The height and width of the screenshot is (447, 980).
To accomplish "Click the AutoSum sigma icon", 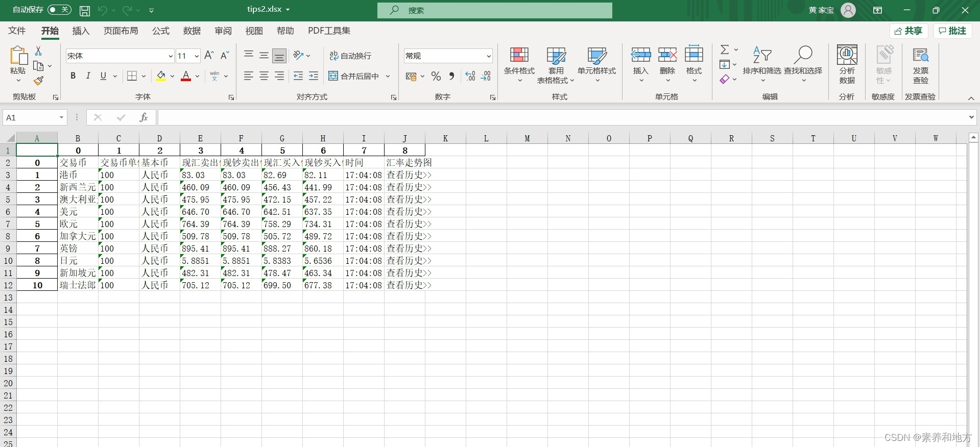I will click(725, 49).
